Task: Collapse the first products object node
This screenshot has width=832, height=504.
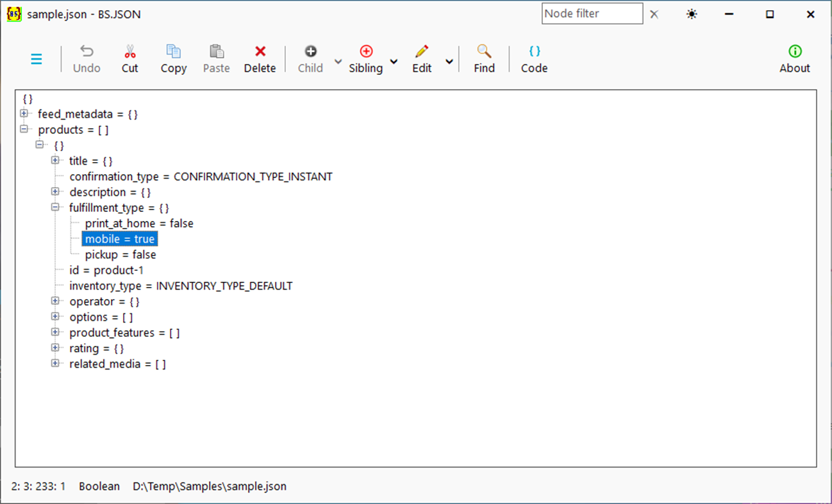Action: point(40,145)
